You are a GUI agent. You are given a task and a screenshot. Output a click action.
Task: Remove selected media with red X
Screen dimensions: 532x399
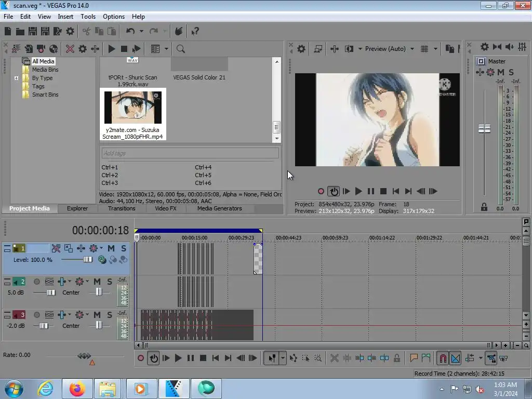click(70, 49)
